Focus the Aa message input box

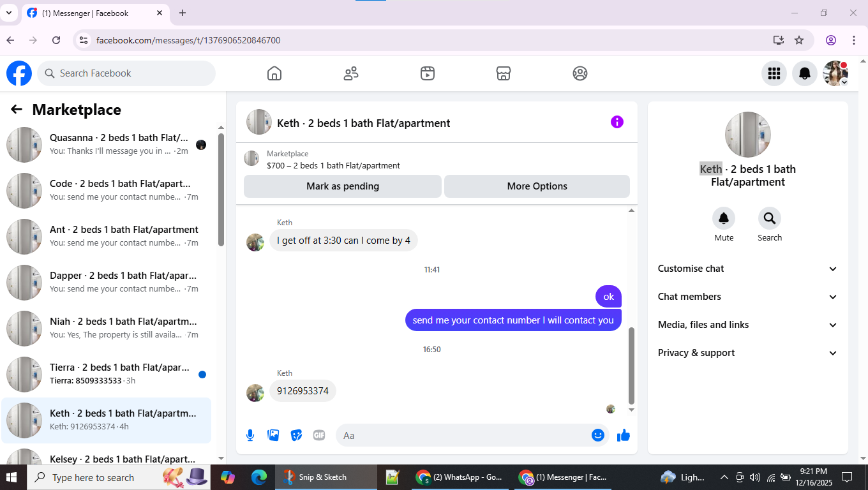pos(472,435)
